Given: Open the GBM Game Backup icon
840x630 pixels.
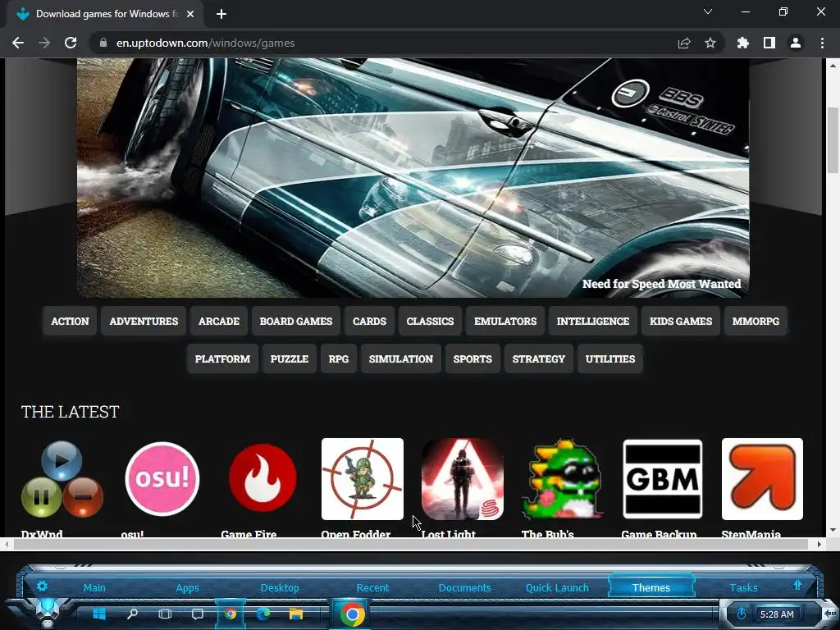Looking at the screenshot, I should pos(663,479).
